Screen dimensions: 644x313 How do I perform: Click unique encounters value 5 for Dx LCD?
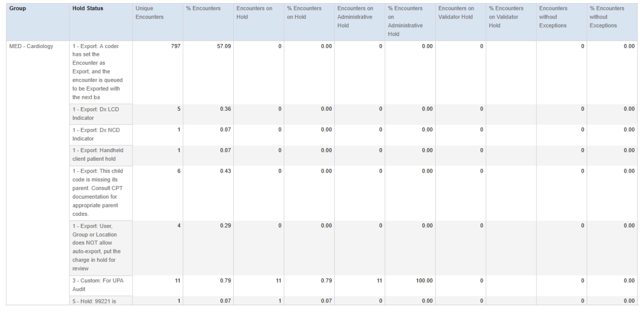point(179,109)
